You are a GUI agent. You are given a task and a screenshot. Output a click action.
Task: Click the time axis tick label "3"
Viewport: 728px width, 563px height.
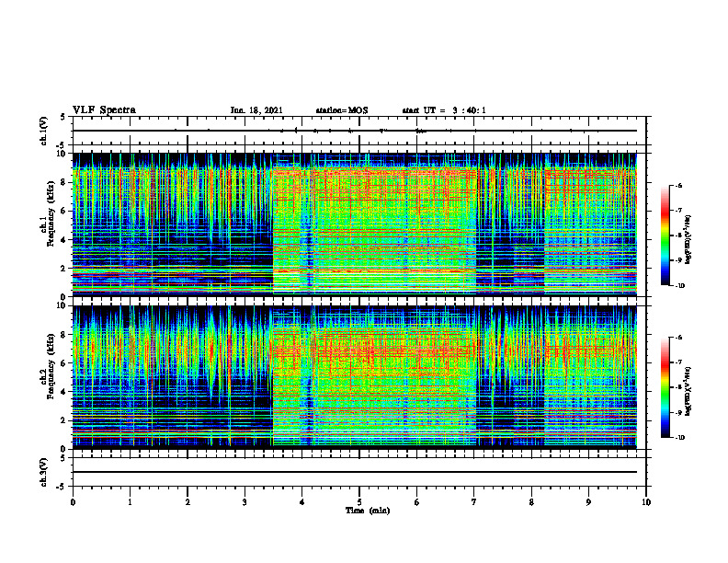[x=245, y=502]
